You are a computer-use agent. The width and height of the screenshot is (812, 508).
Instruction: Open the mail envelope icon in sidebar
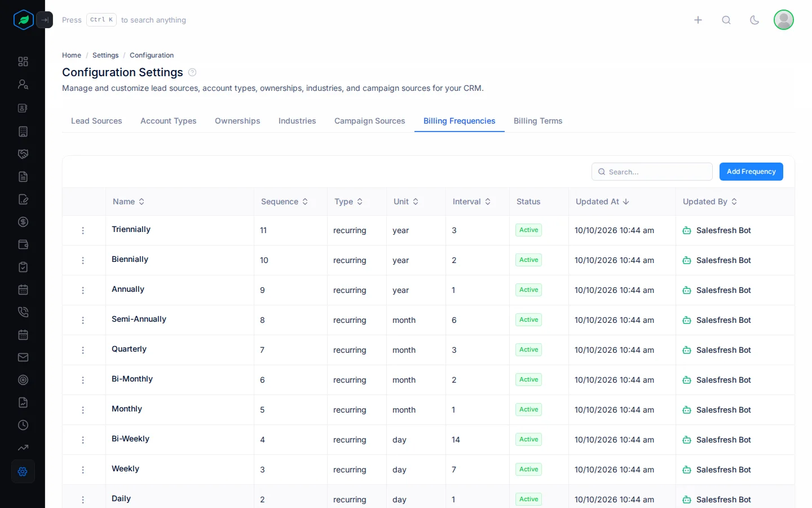23,357
